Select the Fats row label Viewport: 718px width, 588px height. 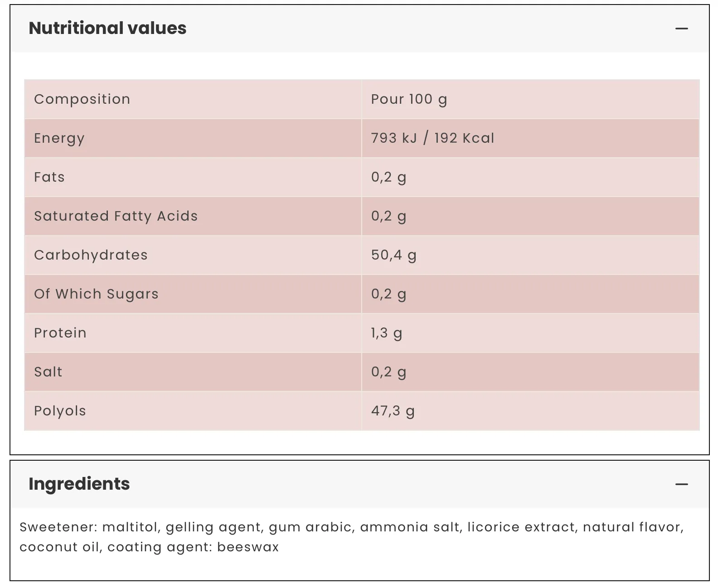pos(49,177)
